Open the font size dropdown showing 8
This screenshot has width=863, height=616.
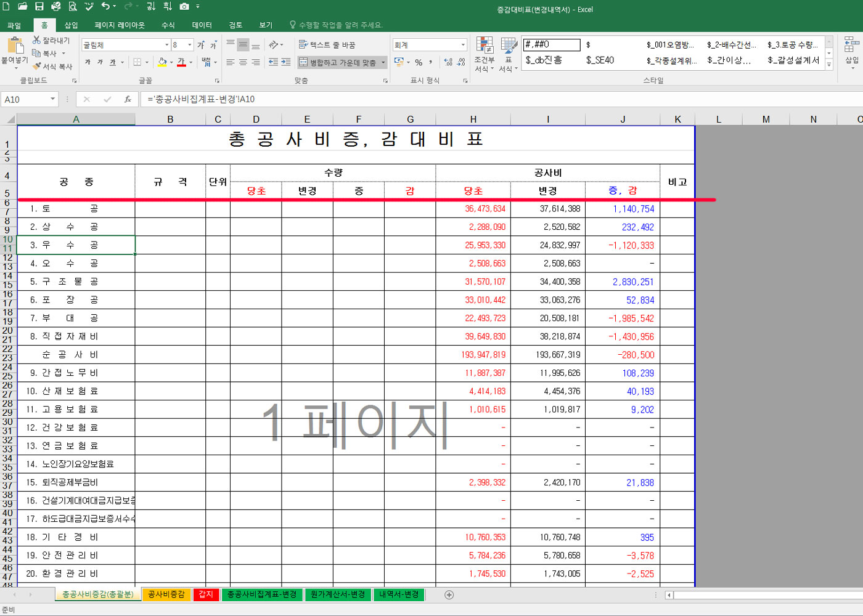click(x=190, y=45)
